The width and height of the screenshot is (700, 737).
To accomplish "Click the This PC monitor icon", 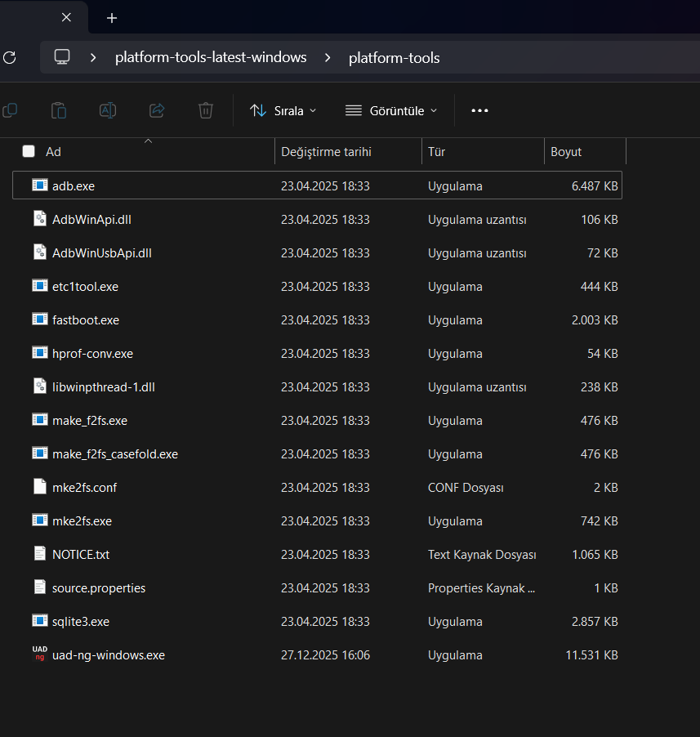I will point(62,57).
